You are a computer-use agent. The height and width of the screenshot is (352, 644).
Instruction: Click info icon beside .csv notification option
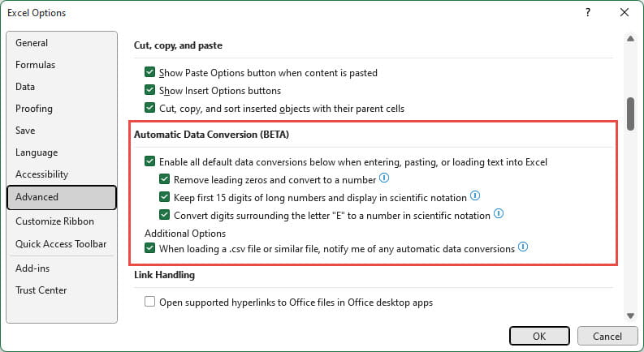click(524, 247)
